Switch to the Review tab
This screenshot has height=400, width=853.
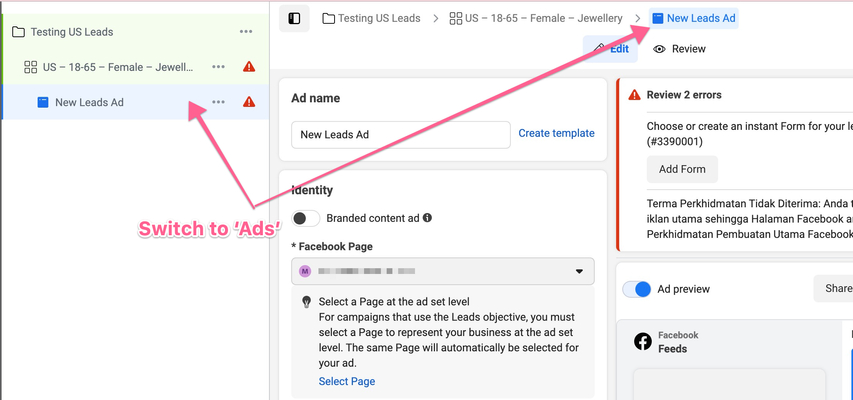coord(679,49)
